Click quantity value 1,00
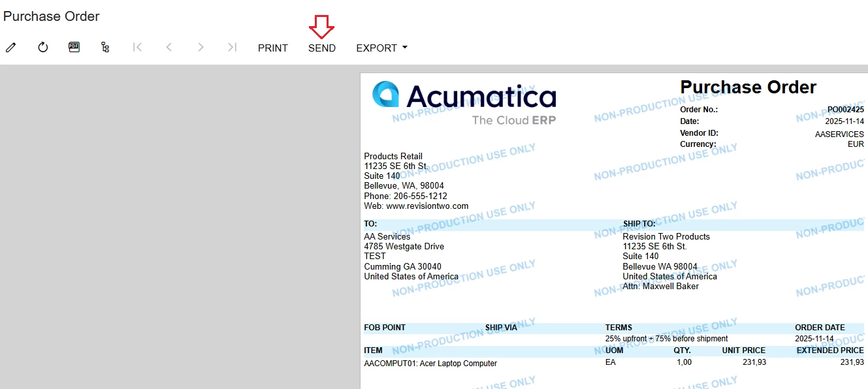This screenshot has height=389, width=868. (x=684, y=362)
